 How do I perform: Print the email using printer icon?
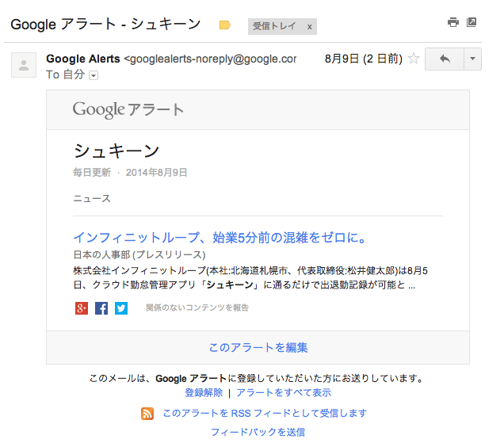pos(453,22)
